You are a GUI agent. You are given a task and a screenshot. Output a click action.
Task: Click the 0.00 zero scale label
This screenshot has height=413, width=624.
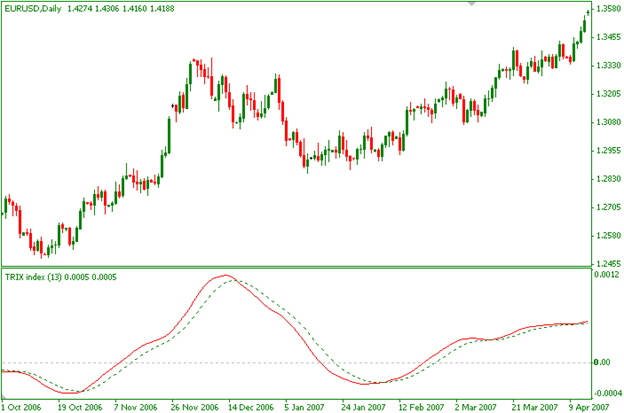click(x=601, y=362)
